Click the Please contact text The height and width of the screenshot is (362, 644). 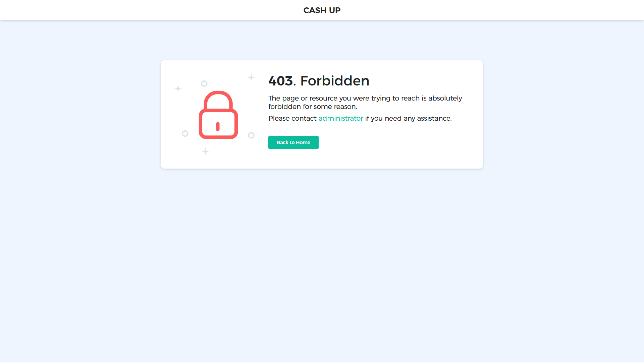coord(292,118)
